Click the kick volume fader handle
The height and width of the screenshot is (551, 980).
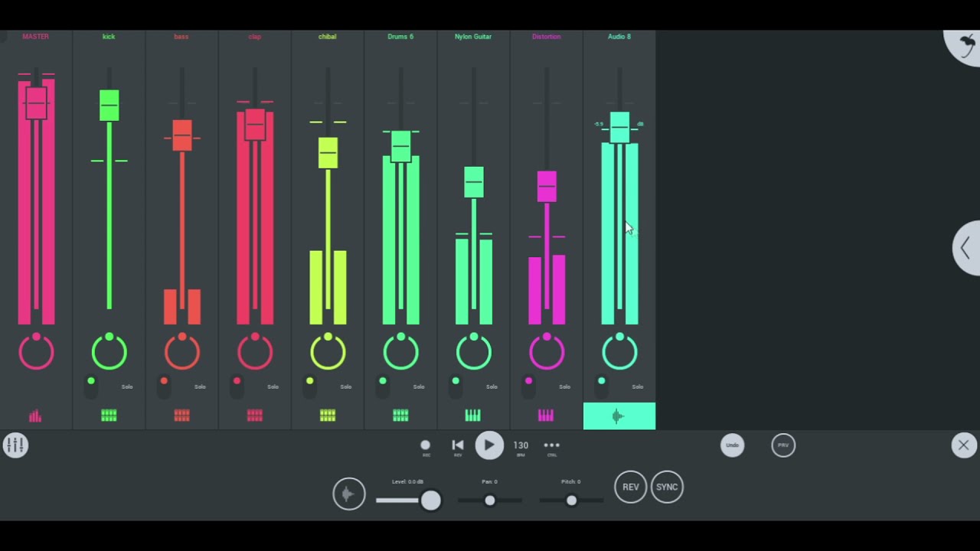pos(109,106)
